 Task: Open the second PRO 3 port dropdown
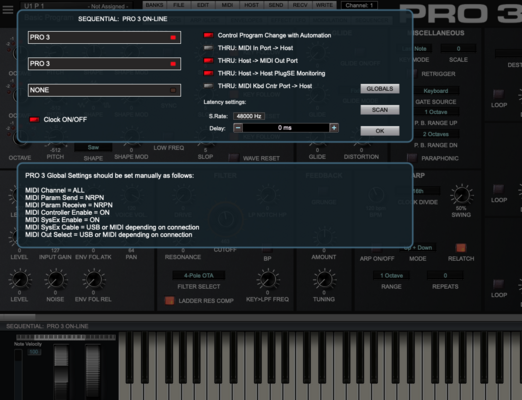coord(104,64)
